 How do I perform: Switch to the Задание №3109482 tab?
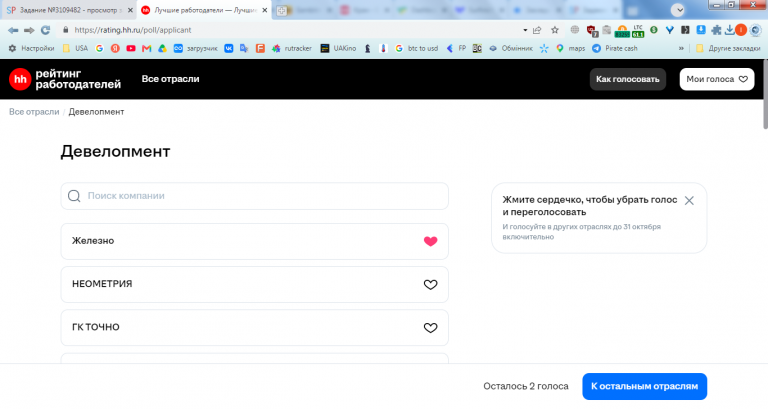(69, 10)
